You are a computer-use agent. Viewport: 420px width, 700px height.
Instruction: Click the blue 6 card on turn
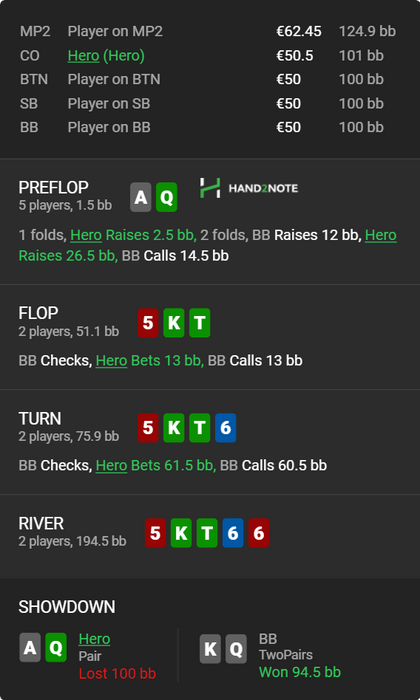pos(225,428)
